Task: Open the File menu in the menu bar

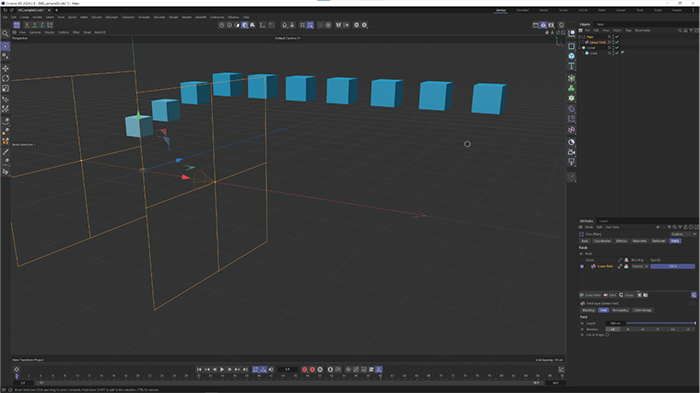Action: coord(5,17)
